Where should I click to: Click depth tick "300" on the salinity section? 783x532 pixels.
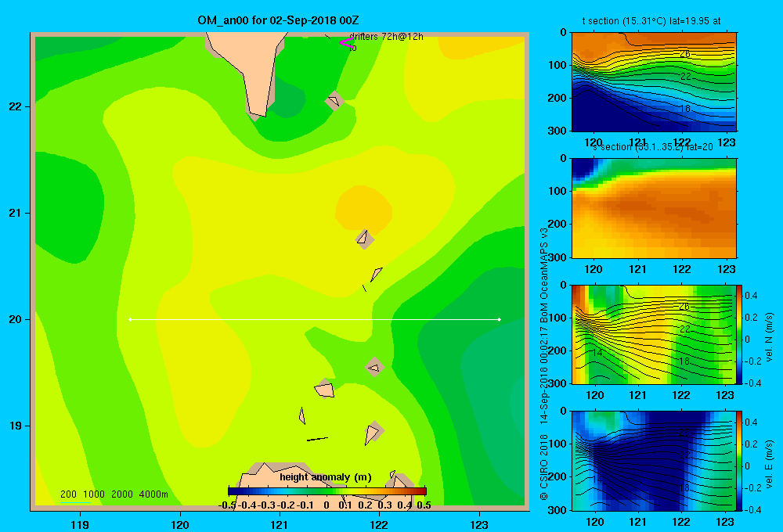click(557, 257)
